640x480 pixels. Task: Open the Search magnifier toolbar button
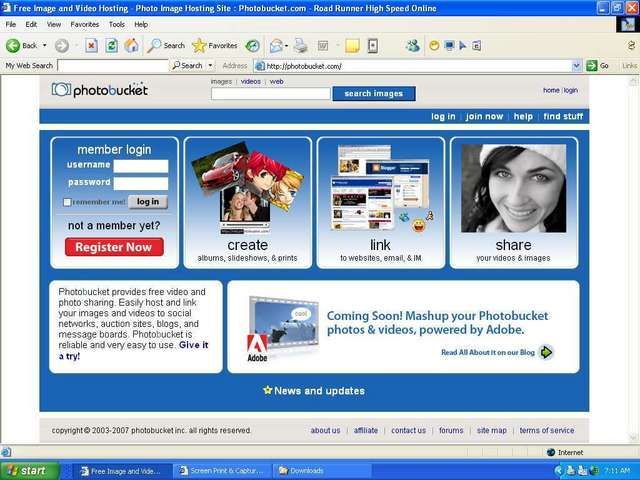coord(166,45)
